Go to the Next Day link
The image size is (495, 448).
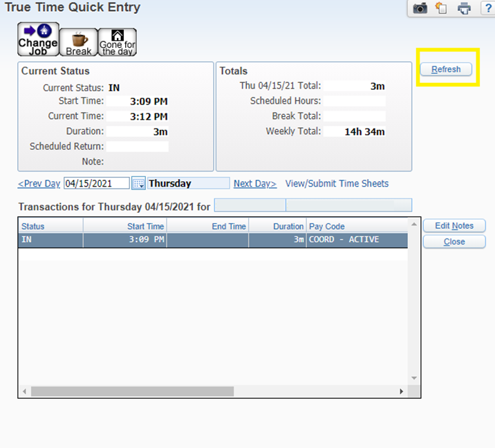click(x=255, y=184)
